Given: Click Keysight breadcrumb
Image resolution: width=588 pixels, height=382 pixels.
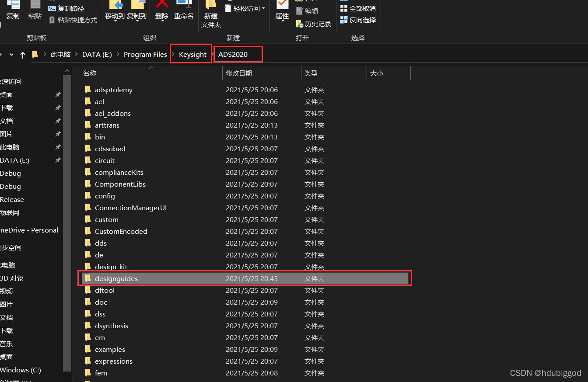Looking at the screenshot, I should (x=192, y=55).
